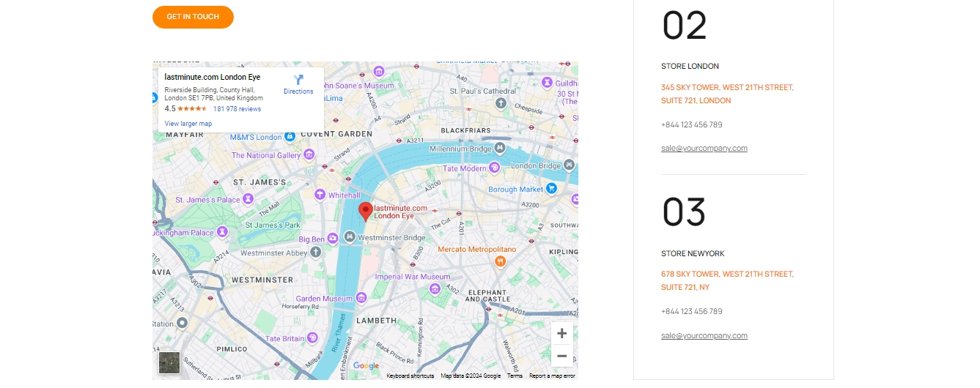The height and width of the screenshot is (388, 980).
Task: Switch to satellite view thumbnail
Action: click(x=169, y=362)
